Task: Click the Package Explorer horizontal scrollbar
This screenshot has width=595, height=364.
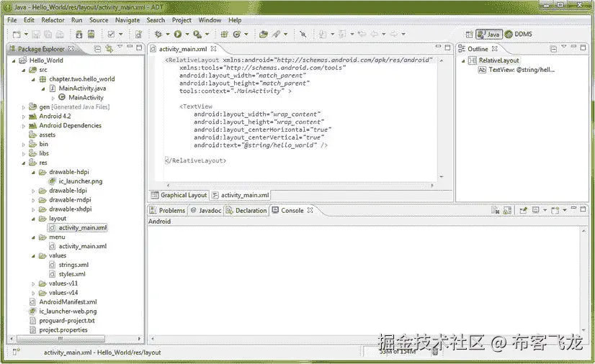Action: [x=61, y=339]
